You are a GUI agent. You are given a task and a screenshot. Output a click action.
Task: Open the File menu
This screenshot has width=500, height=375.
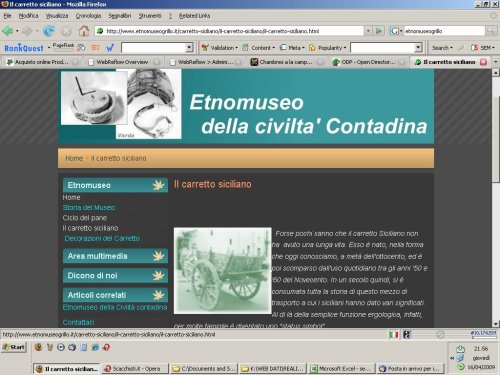pos(7,16)
